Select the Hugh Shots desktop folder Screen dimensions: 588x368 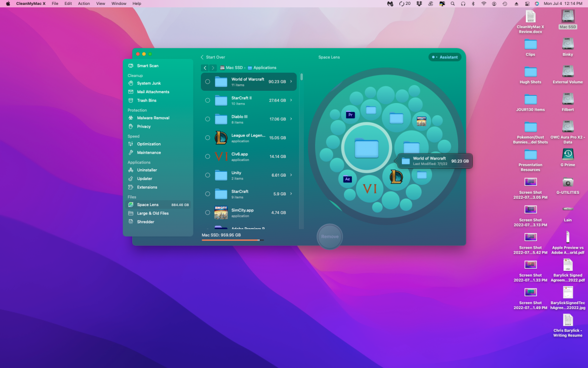point(531,76)
